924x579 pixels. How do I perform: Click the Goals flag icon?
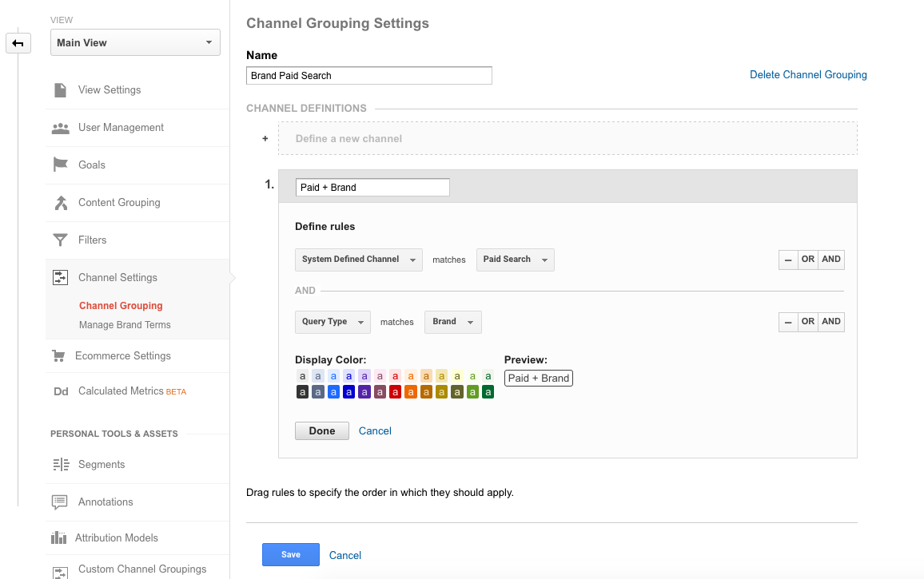click(60, 165)
